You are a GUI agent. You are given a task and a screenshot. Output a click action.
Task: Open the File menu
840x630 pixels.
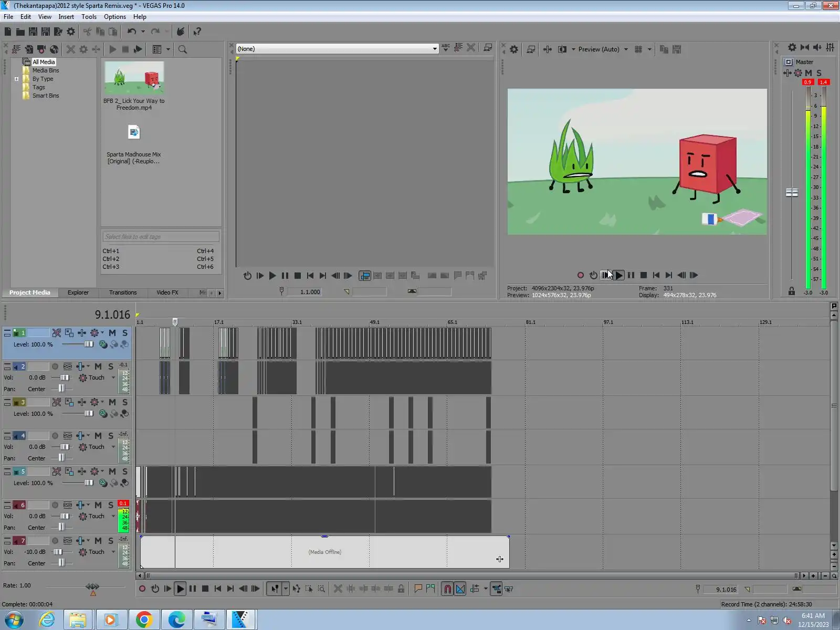coord(8,17)
